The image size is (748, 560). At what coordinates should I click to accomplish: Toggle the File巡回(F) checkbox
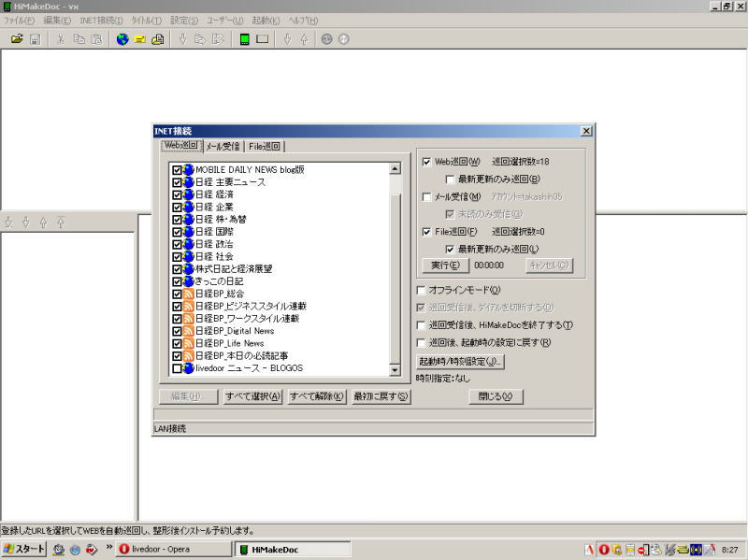pyautogui.click(x=426, y=232)
